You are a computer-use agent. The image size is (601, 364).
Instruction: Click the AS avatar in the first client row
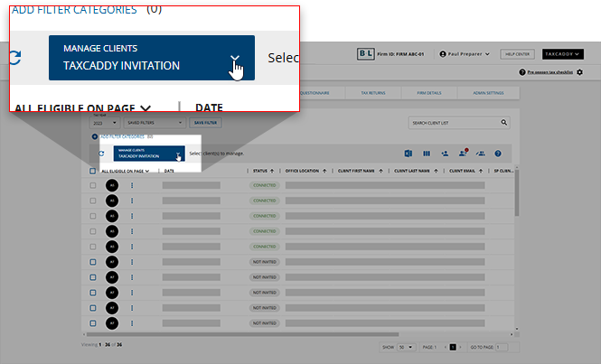[x=112, y=185]
